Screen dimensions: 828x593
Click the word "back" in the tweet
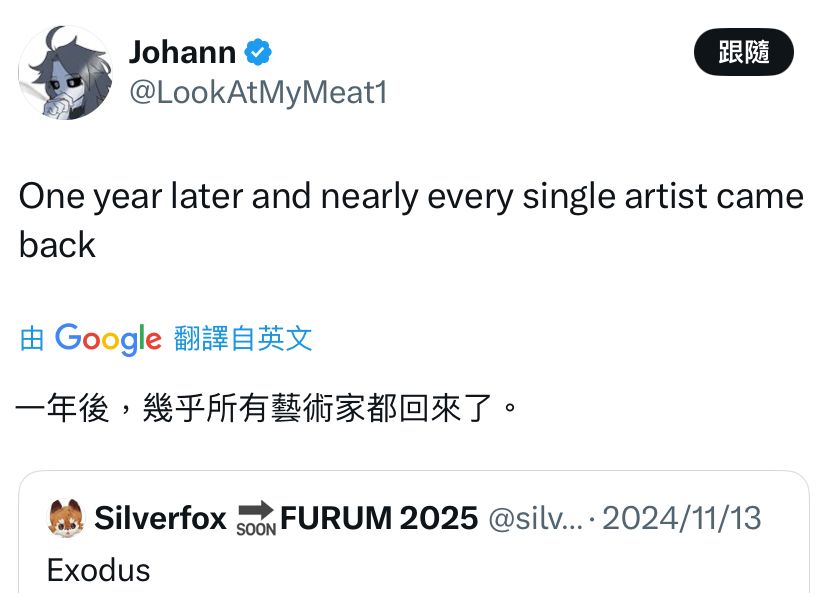coord(57,245)
